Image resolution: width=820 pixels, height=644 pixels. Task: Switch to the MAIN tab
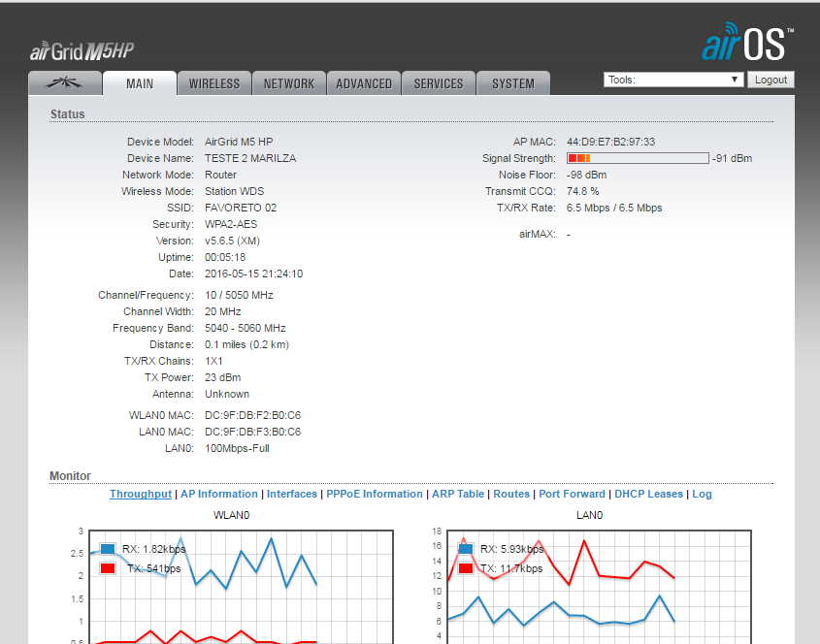140,83
